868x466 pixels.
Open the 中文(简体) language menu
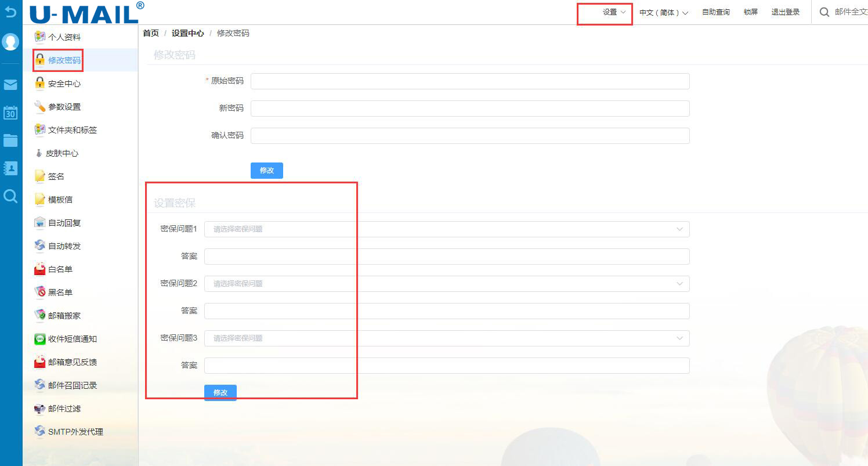click(x=663, y=13)
